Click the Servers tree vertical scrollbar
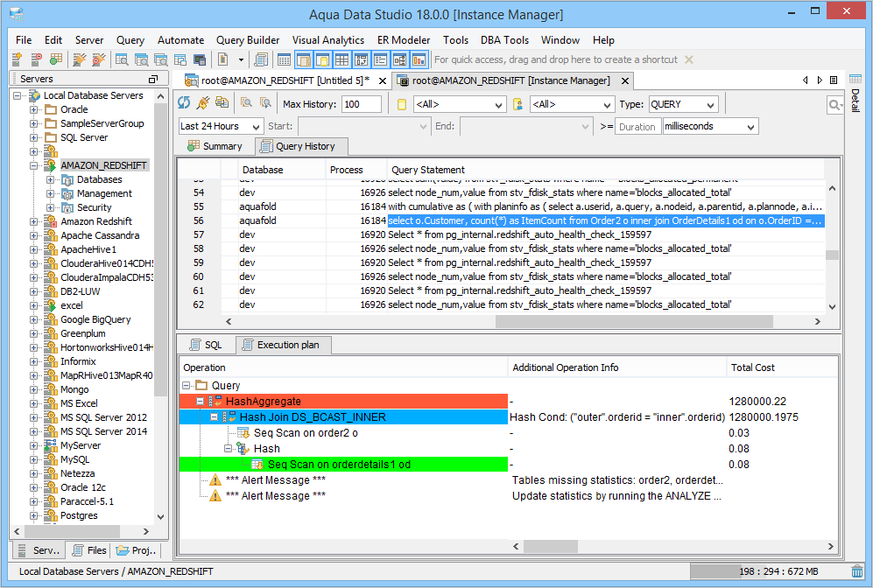Screen dimensions: 873x588 pyautogui.click(x=160, y=249)
